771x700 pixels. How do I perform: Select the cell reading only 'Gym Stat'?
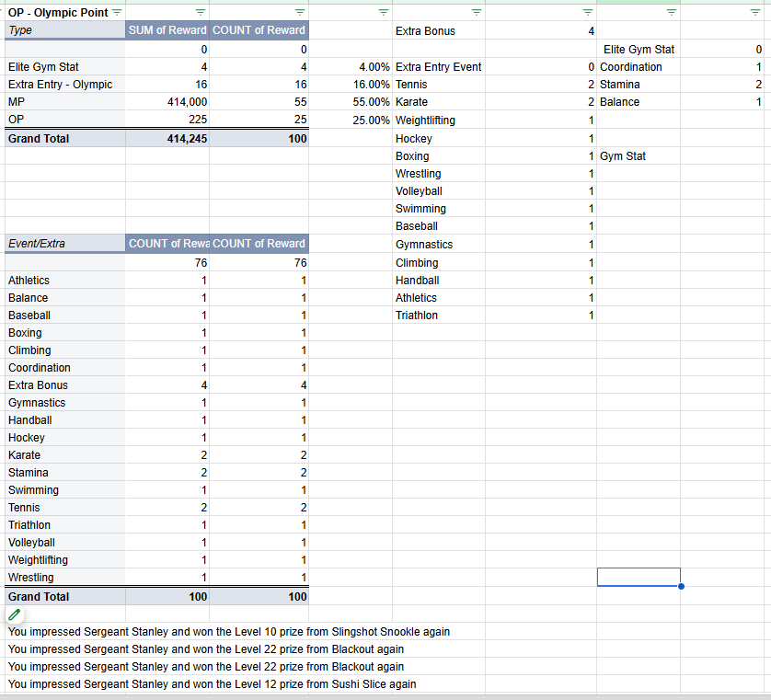[639, 156]
